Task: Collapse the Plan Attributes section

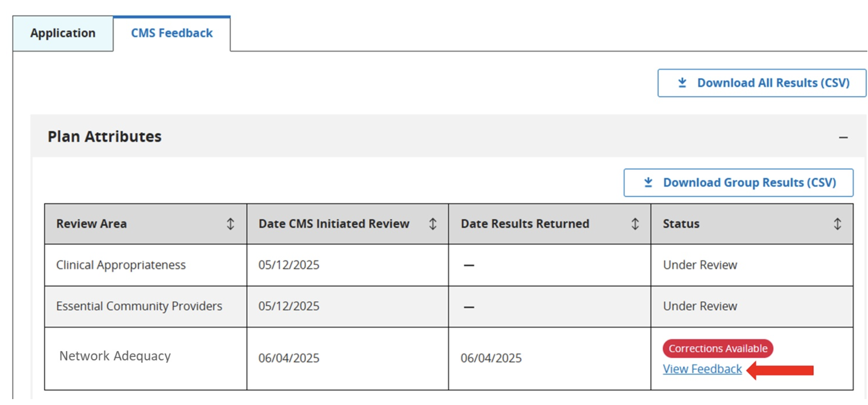Action: coord(843,137)
